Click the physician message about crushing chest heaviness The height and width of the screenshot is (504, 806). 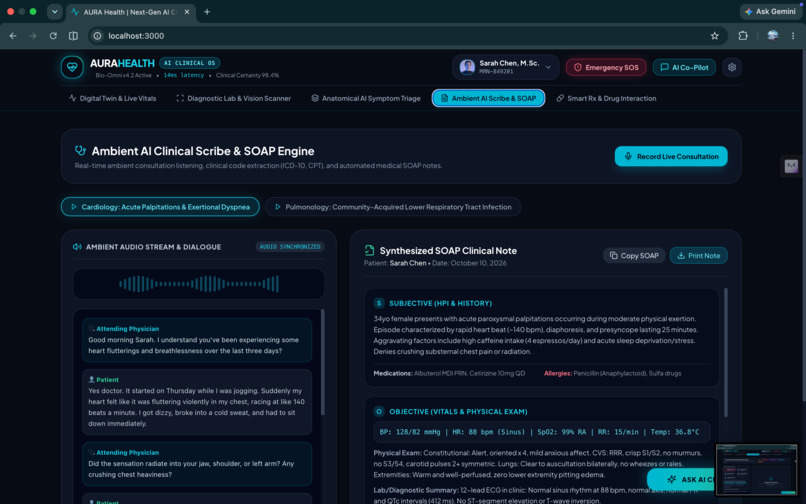click(x=197, y=464)
